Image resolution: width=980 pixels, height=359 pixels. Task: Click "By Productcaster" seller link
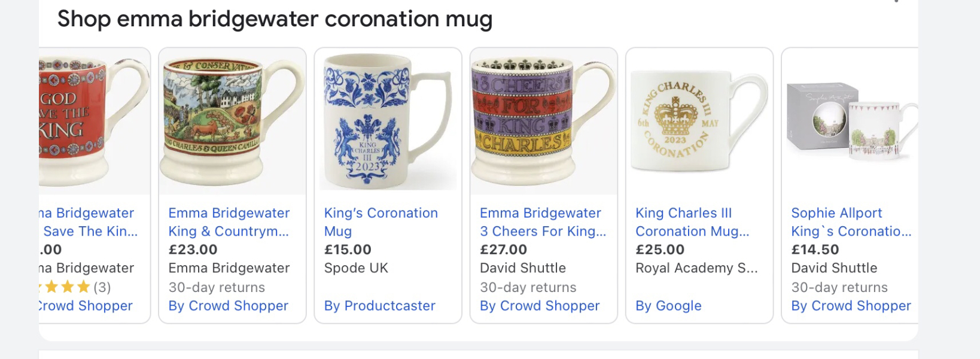379,306
